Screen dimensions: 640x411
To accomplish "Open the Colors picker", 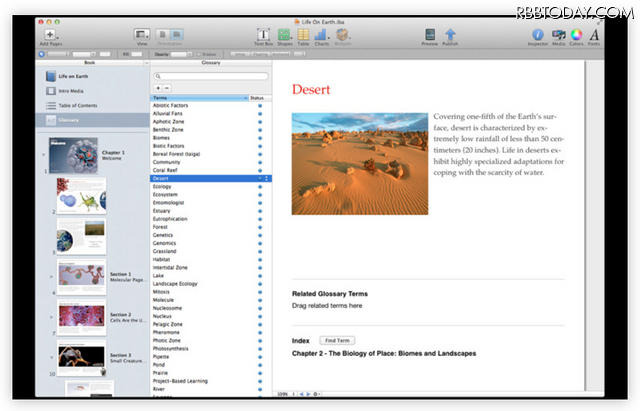I will [576, 35].
